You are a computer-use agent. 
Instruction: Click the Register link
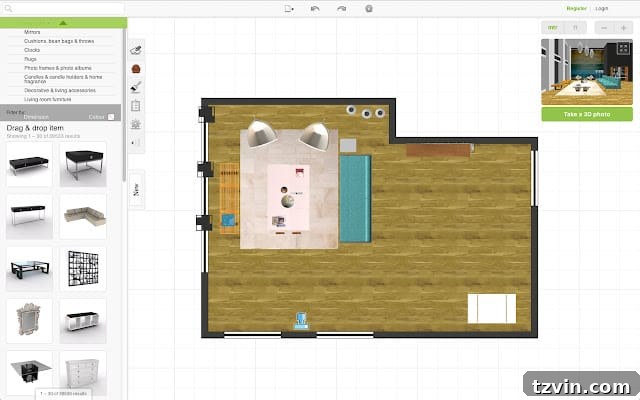coord(576,9)
